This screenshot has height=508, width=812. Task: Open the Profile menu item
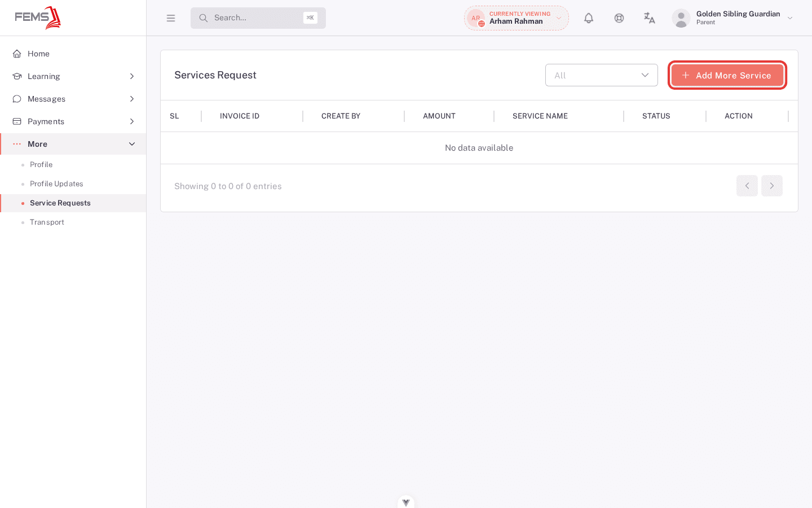pos(73,165)
